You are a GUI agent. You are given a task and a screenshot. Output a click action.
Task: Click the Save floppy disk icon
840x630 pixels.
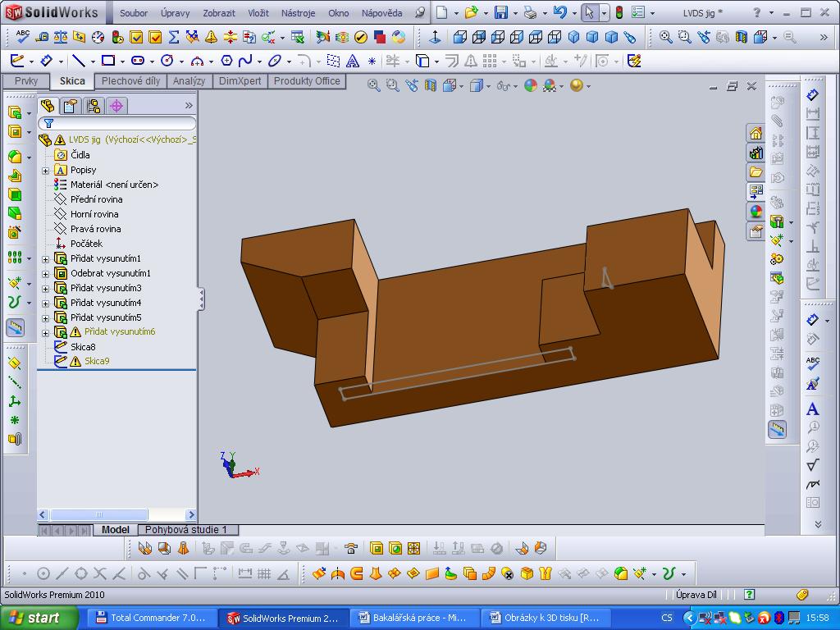coord(501,12)
